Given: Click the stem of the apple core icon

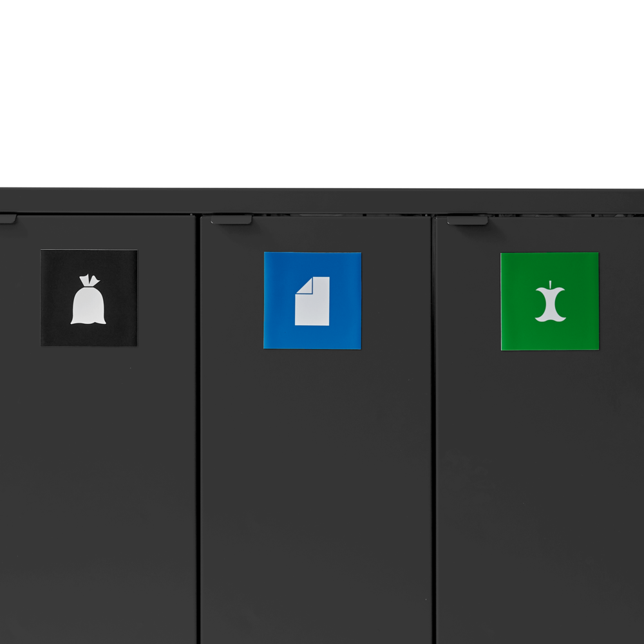Looking at the screenshot, I should pyautogui.click(x=551, y=285).
